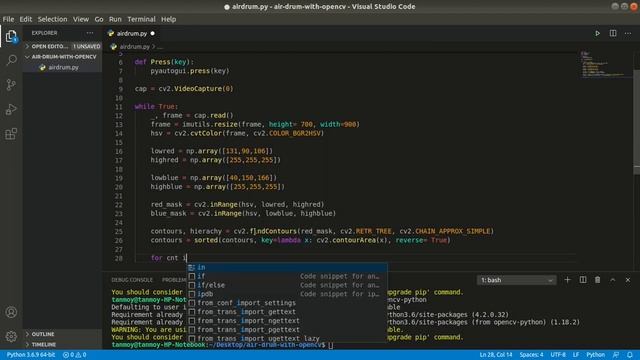The width and height of the screenshot is (640, 360).
Task: Switch to the Debug Console panel tab
Action: [132, 280]
